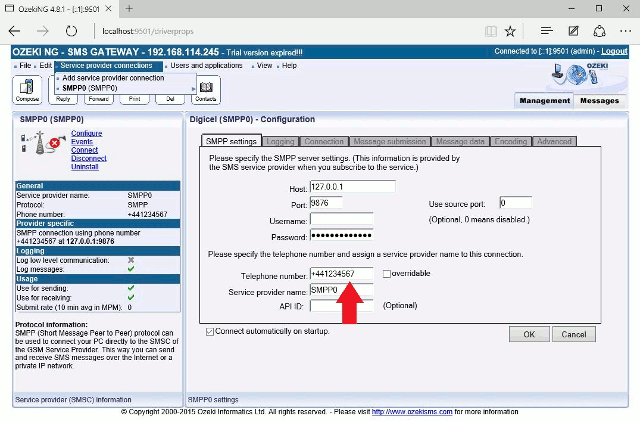The height and width of the screenshot is (422, 640).
Task: Open the File menu
Action: 25,65
